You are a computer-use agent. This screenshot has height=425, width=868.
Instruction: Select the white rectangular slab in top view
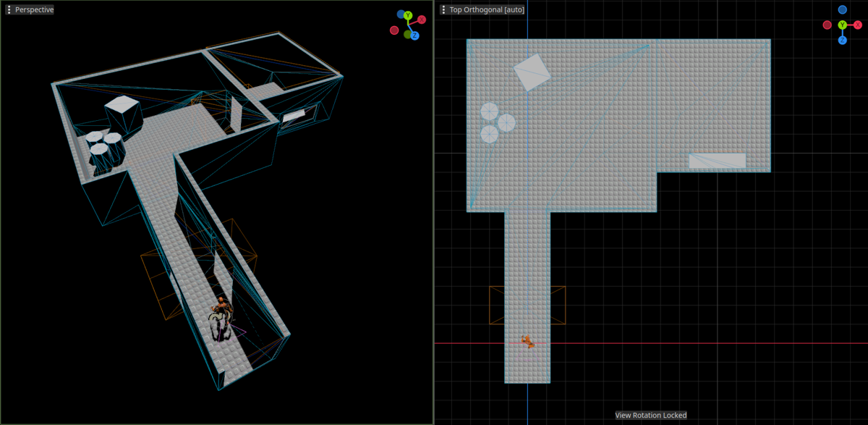tap(717, 161)
